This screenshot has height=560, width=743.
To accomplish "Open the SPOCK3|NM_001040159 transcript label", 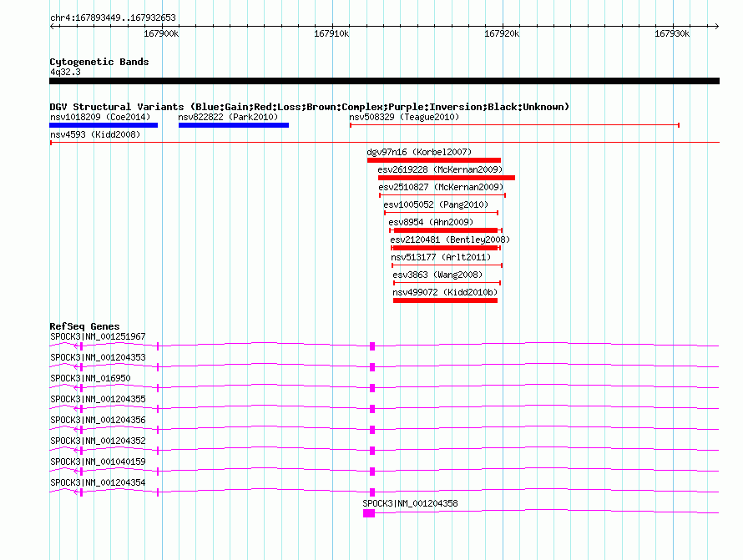I will 98,462.
